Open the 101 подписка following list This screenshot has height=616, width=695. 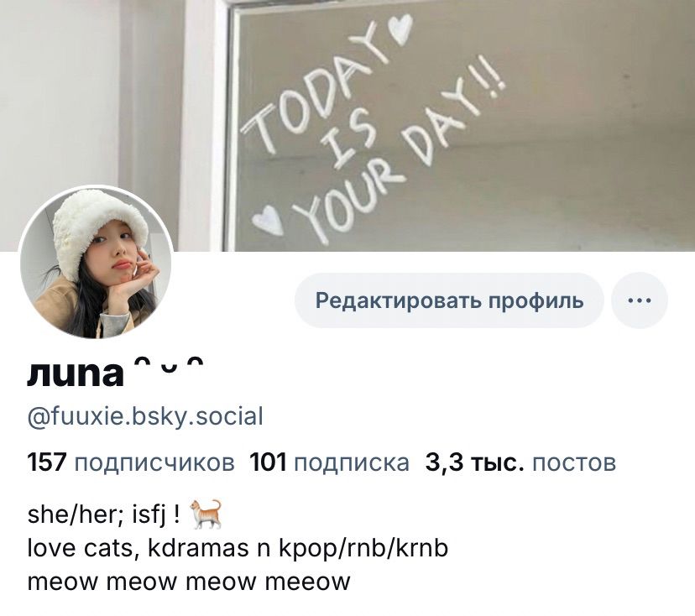pyautogui.click(x=329, y=462)
